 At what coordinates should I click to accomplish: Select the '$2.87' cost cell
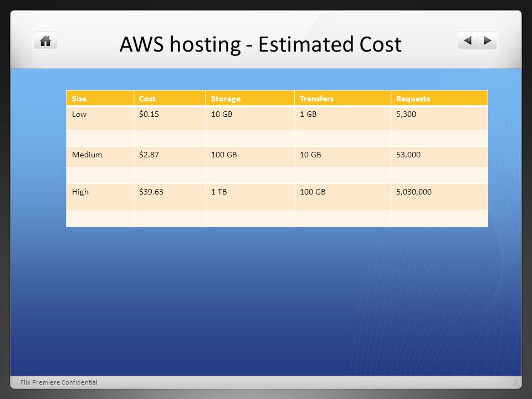(x=170, y=157)
